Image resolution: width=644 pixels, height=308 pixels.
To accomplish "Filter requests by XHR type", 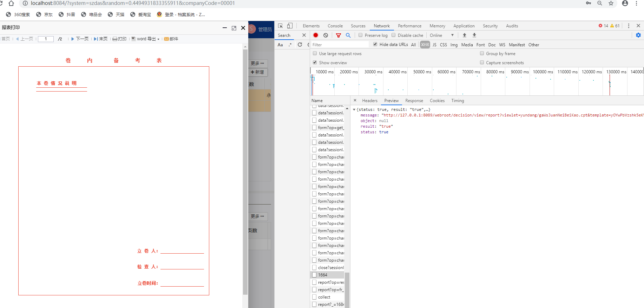I will [x=425, y=45].
